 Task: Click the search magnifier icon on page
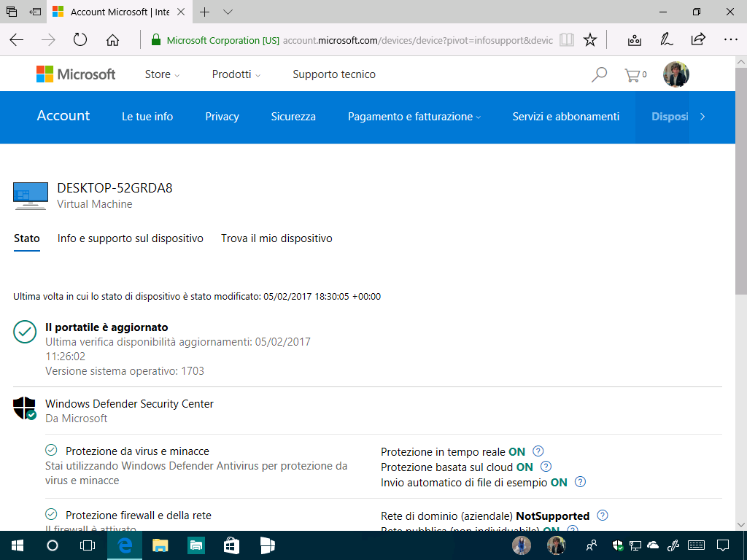tap(599, 74)
